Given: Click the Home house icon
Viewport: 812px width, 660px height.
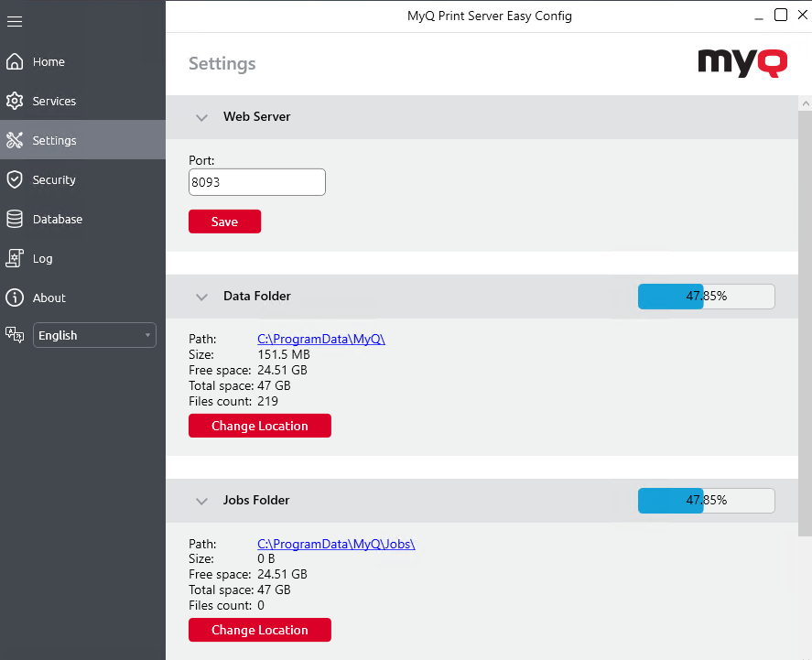Looking at the screenshot, I should 15,61.
